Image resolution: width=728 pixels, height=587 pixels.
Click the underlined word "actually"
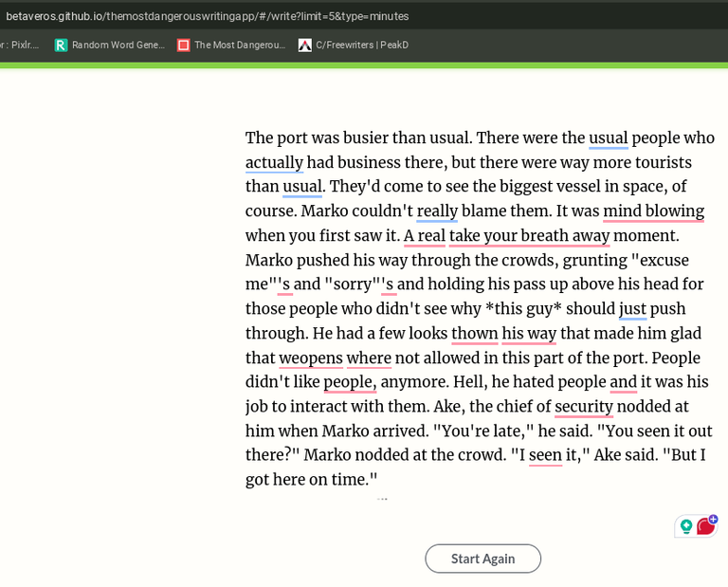pyautogui.click(x=274, y=163)
